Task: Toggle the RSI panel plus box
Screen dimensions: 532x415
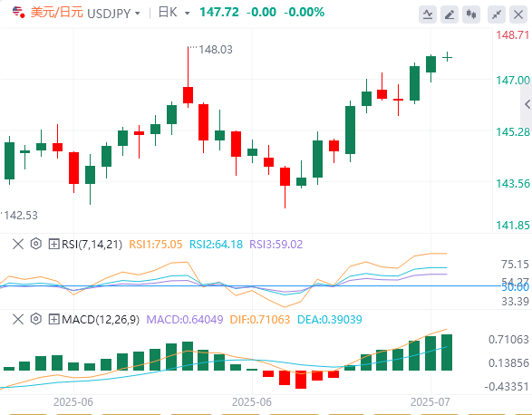Action: [54, 244]
